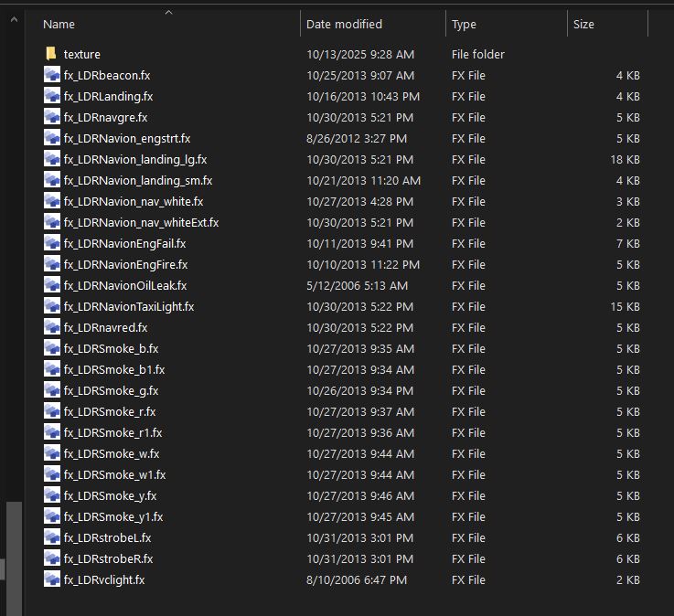This screenshot has height=616, width=674.
Task: Click the 7 KB size value
Action: (628, 243)
